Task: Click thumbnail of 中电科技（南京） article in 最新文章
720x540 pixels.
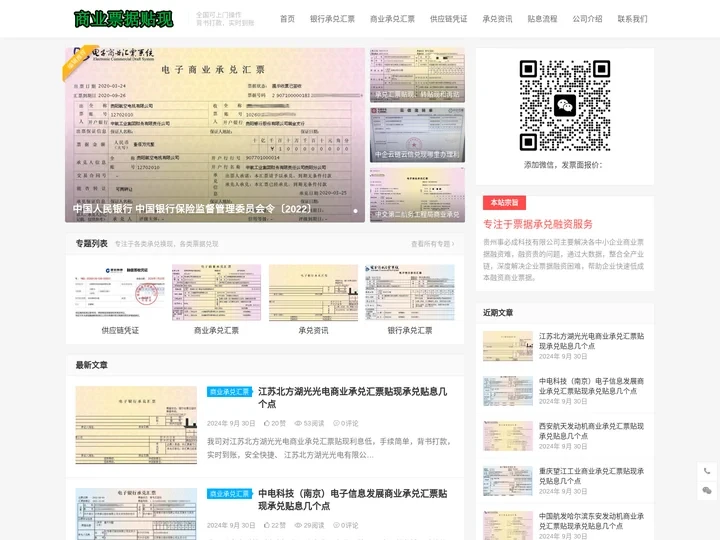Action: (136, 514)
